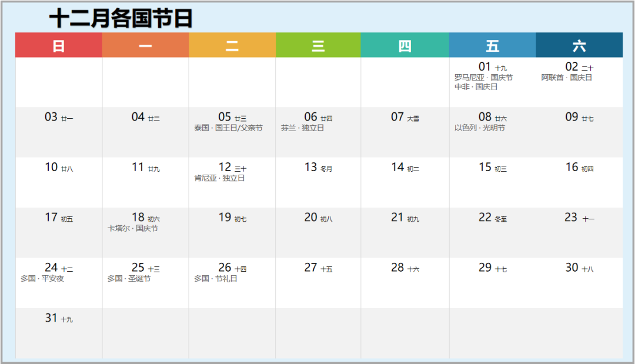Open the 多国 · 圣诞节 holiday
The image size is (635, 364).
pyautogui.click(x=129, y=279)
